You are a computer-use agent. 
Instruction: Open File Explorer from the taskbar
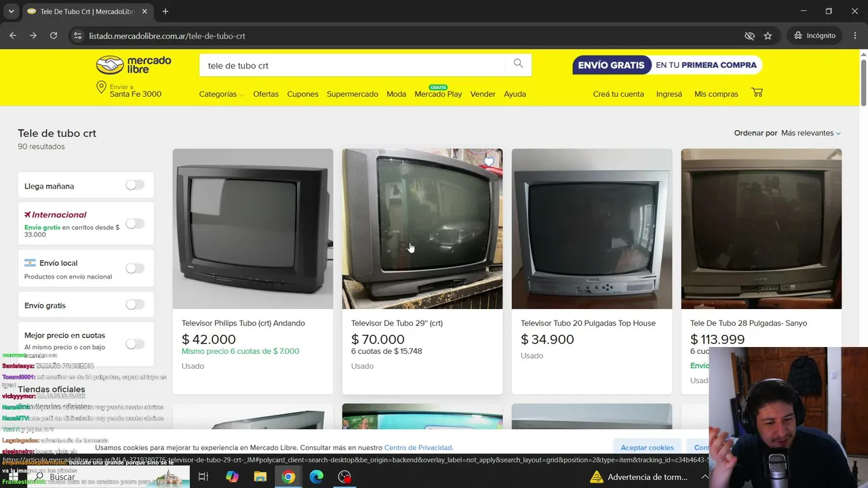click(260, 477)
